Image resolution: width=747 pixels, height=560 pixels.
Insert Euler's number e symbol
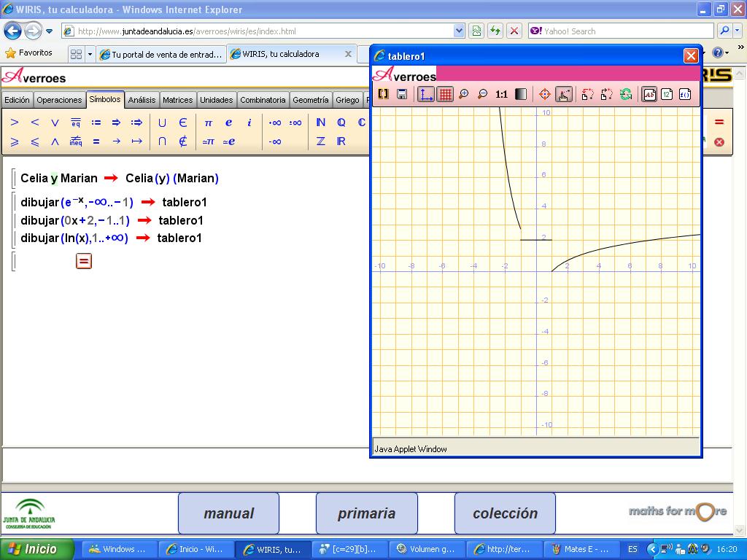coord(228,122)
